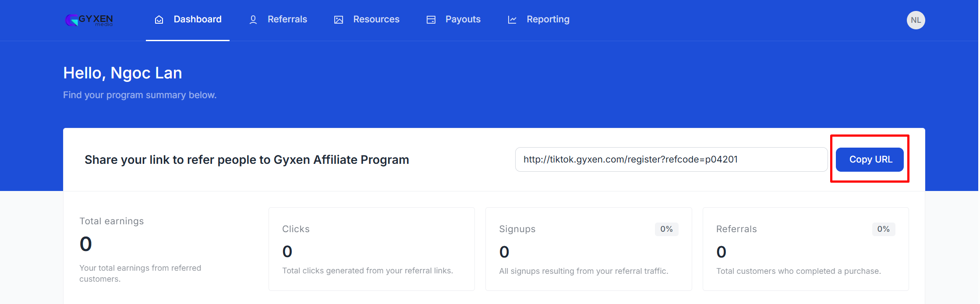Open the Dashboard tab label
Viewport: 980px width, 304px height.
[x=198, y=19]
